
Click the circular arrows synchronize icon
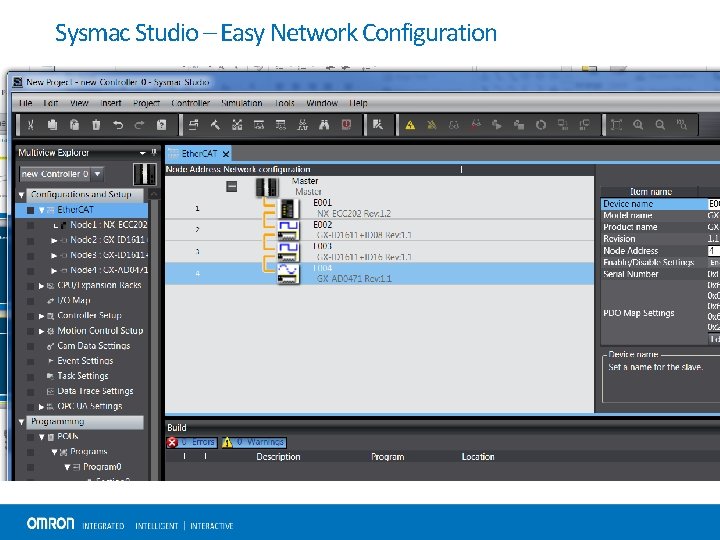point(541,125)
